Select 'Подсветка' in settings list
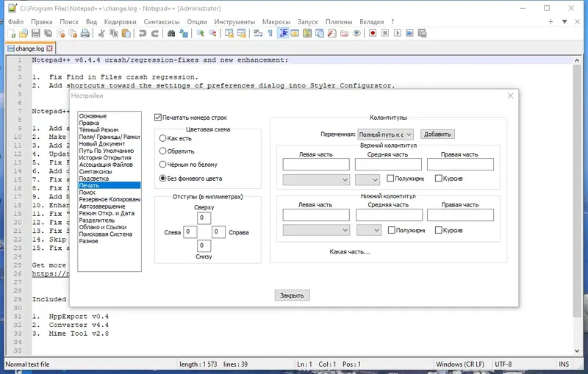The image size is (588, 374). (x=94, y=179)
